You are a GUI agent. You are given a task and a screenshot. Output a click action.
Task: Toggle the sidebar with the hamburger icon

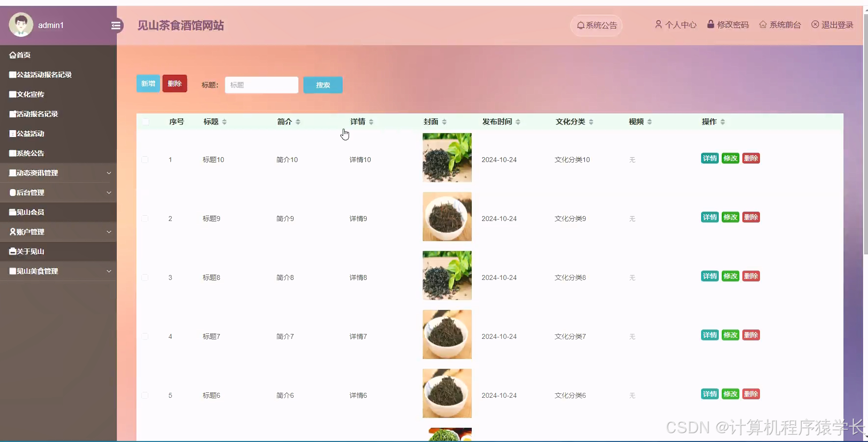click(x=116, y=26)
